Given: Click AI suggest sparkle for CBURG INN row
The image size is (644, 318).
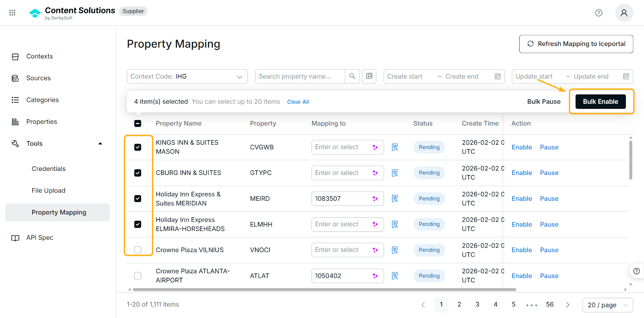Looking at the screenshot, I should point(375,173).
